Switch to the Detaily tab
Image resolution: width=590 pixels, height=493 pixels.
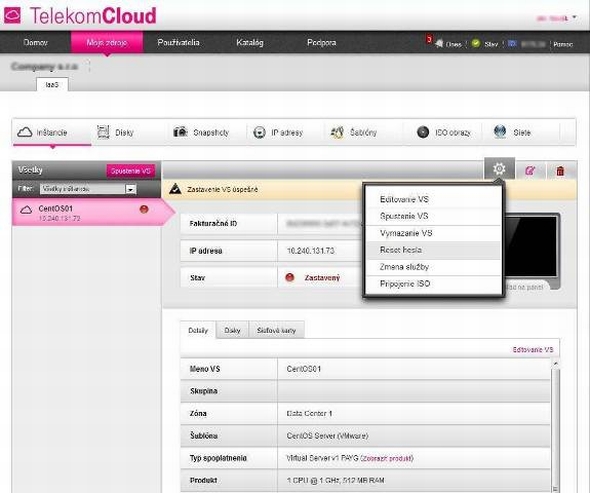[x=198, y=330]
